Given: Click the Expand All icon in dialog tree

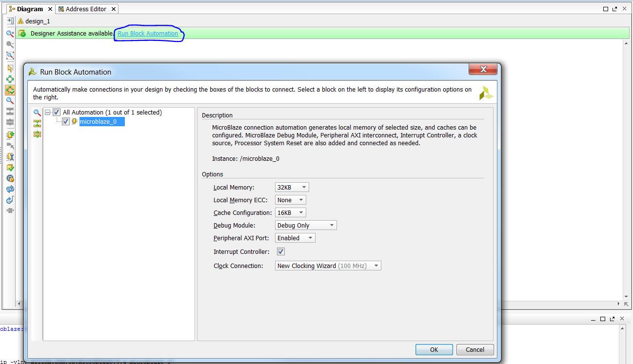Looking at the screenshot, I should tap(37, 134).
